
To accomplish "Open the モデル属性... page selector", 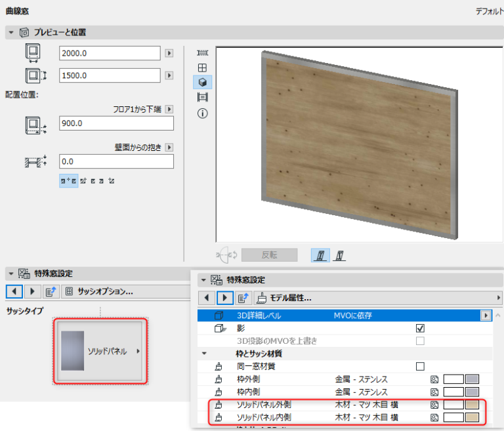I will [x=378, y=298].
